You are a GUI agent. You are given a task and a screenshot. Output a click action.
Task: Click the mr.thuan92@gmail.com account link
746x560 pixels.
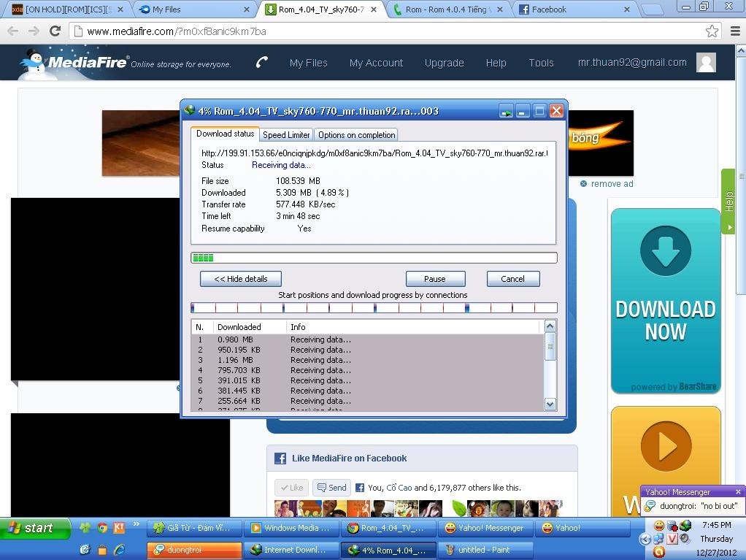[x=632, y=62]
